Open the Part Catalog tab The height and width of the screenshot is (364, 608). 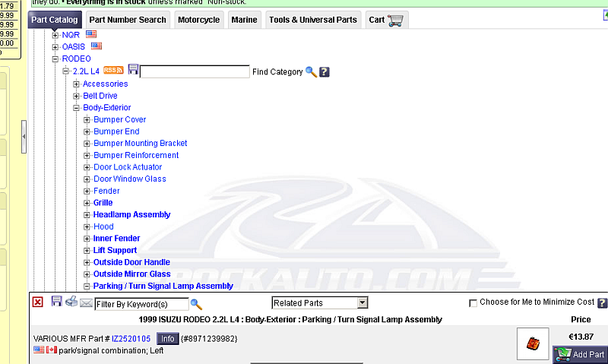55,20
